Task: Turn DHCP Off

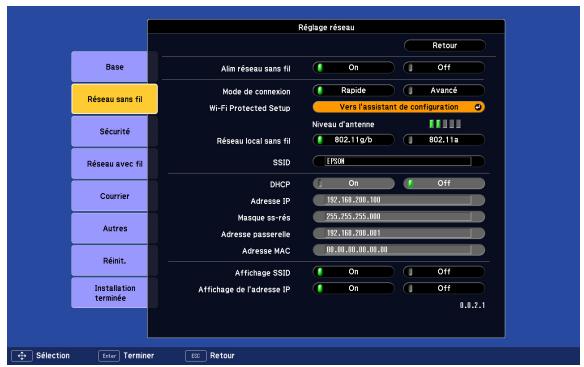Action: tap(444, 183)
